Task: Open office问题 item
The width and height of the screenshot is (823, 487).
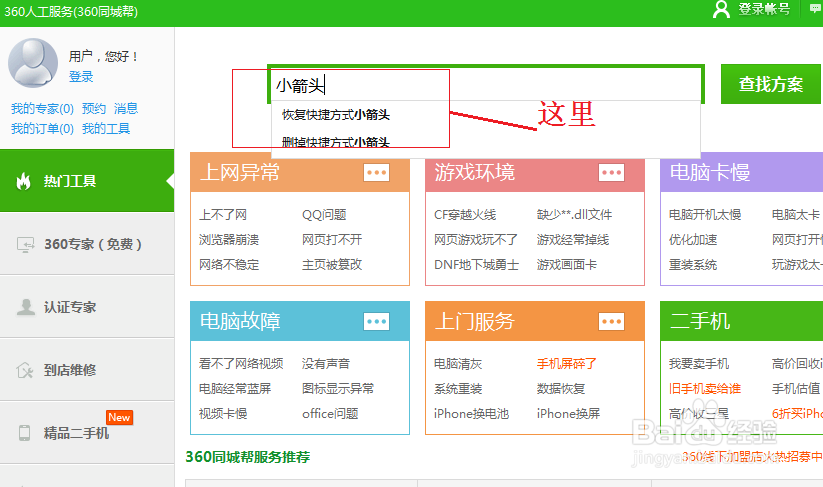Action: pyautogui.click(x=330, y=414)
